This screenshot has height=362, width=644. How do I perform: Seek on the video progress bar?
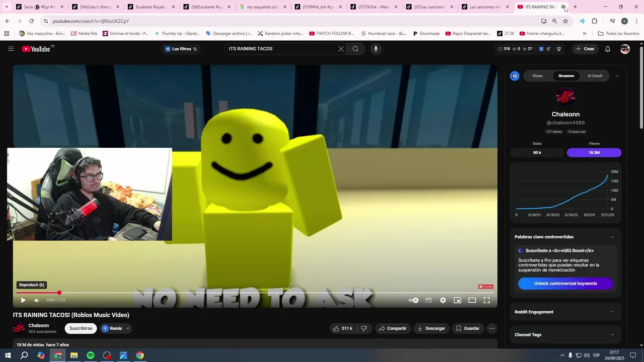[255, 293]
